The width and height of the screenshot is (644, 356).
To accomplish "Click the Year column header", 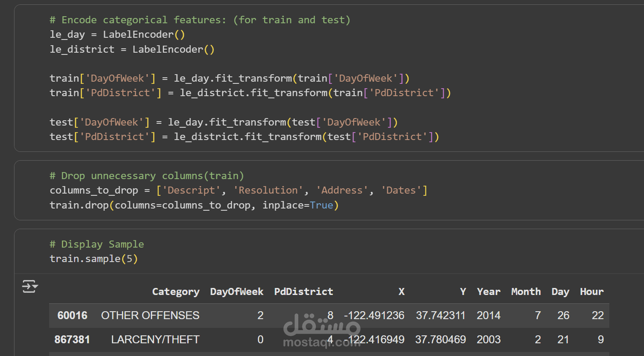I will (x=489, y=292).
